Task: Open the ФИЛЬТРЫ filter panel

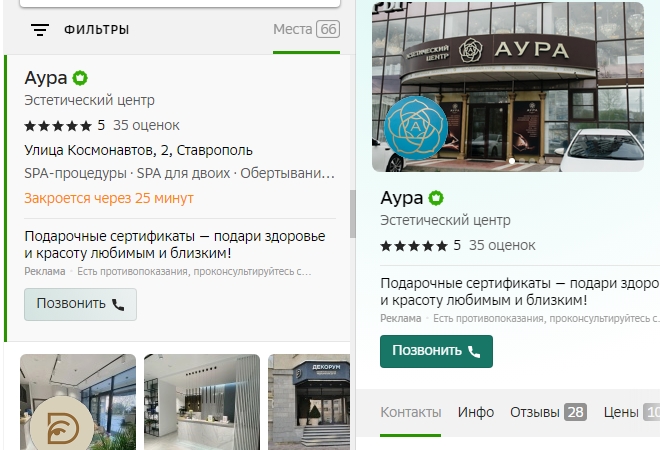Action: (96, 30)
